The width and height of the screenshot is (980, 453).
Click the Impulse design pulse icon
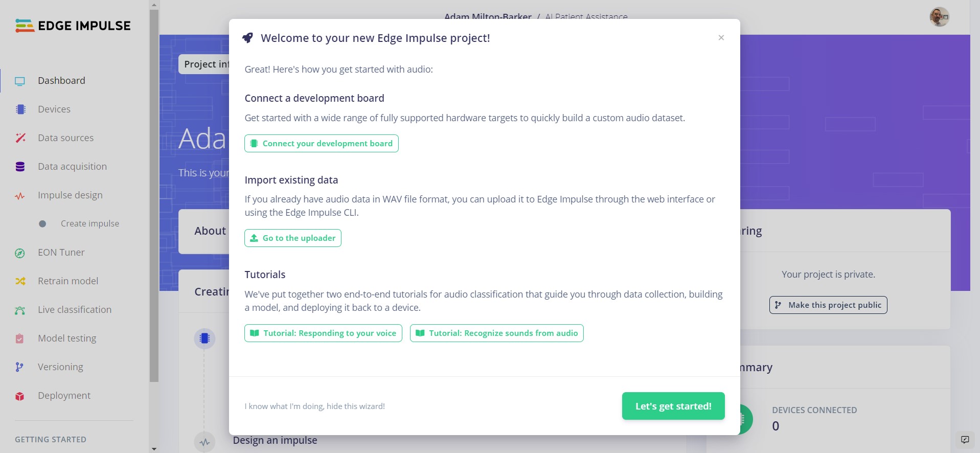[x=20, y=196]
